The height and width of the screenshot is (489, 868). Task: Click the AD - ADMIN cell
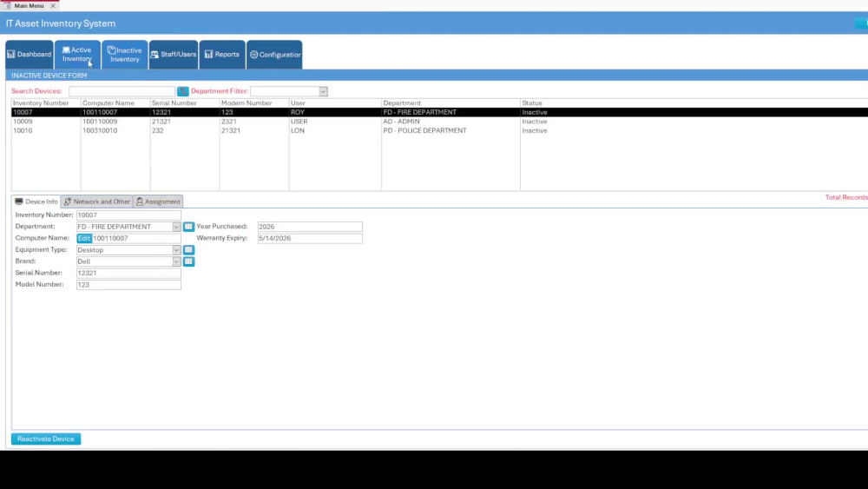click(401, 122)
